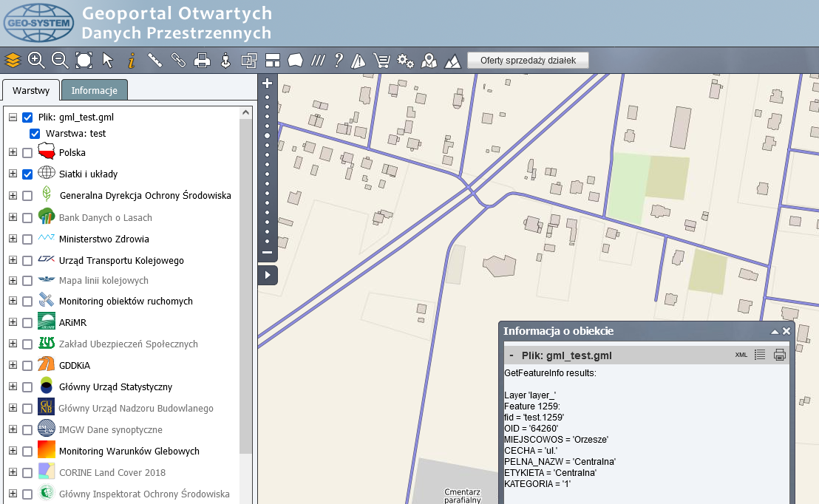The width and height of the screenshot is (819, 504).
Task: Collapse the Plik: gml_test.gml info section
Action: [x=512, y=355]
